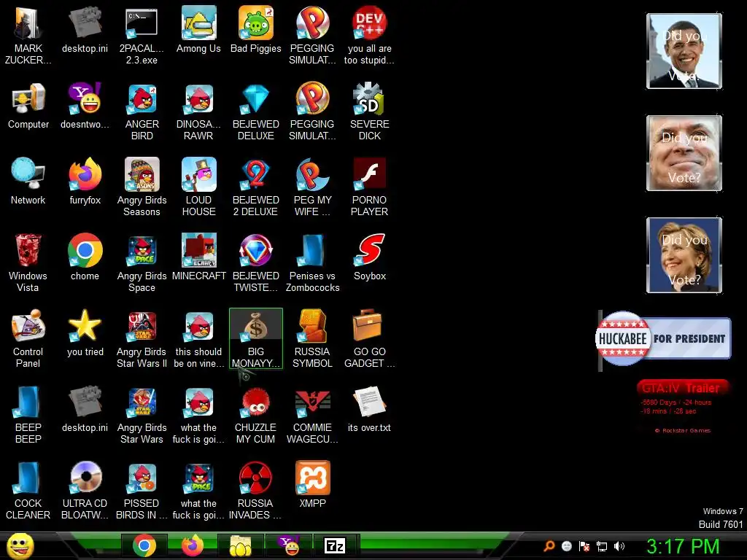The width and height of the screenshot is (747, 560).
Task: Click the Chrome taskbar button
Action: coord(144,546)
